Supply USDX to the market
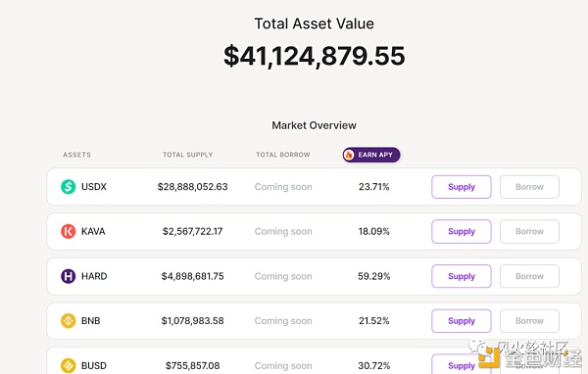Image resolution: width=588 pixels, height=374 pixels. click(x=462, y=187)
